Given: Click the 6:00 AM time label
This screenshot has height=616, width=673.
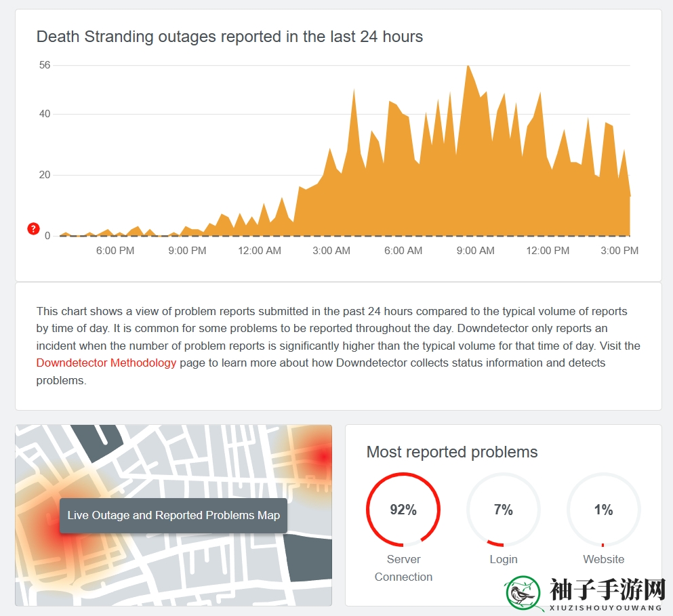Looking at the screenshot, I should (x=403, y=251).
